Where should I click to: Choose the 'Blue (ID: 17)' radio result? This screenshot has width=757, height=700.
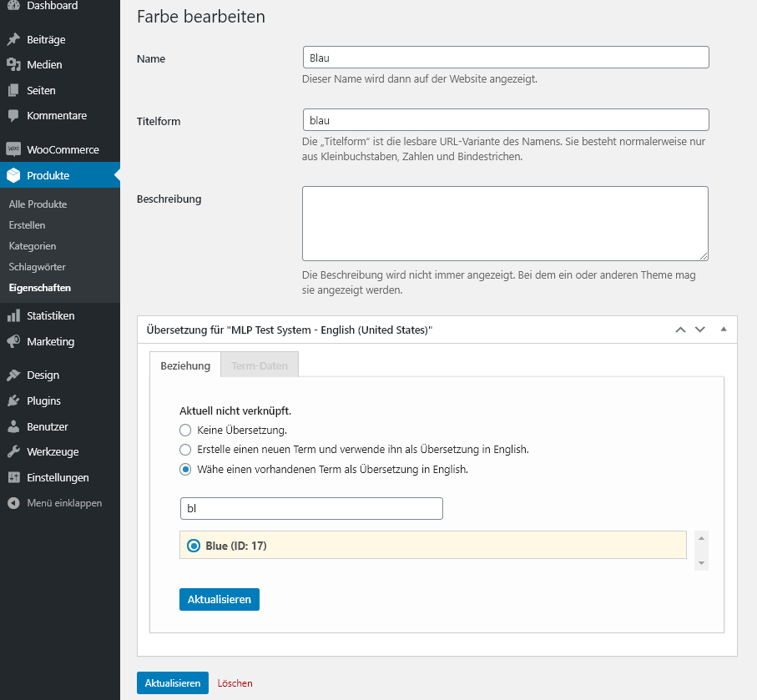tap(194, 546)
